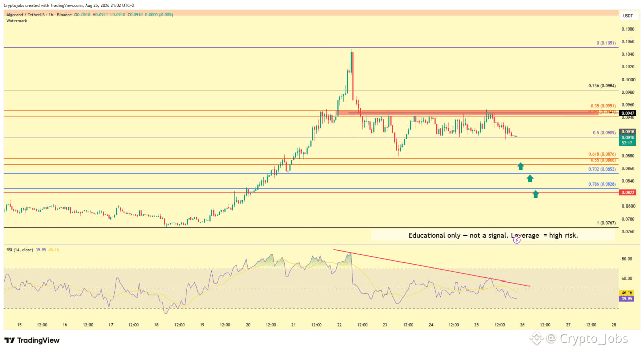This screenshot has height=351, width=644.
Task: Click the 15 date on time axis
Action: 19,325
